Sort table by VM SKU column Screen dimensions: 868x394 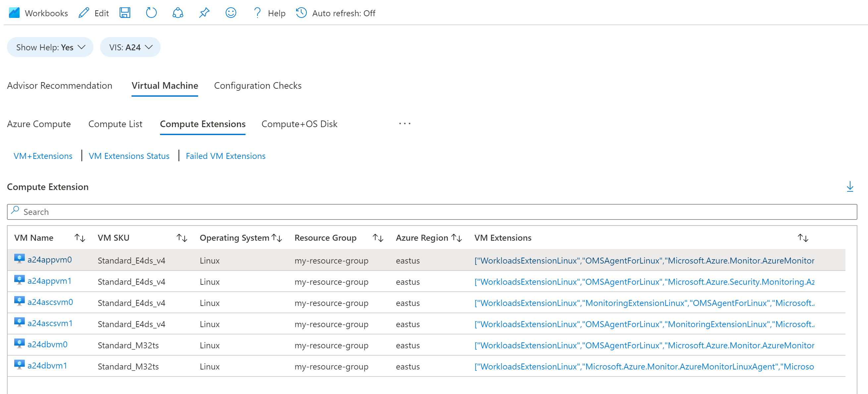pos(182,238)
